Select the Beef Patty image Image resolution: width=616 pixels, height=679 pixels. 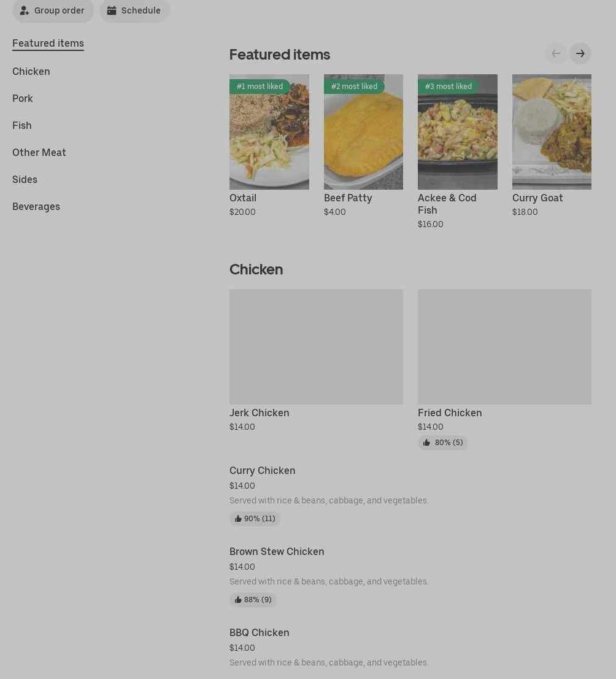point(363,132)
